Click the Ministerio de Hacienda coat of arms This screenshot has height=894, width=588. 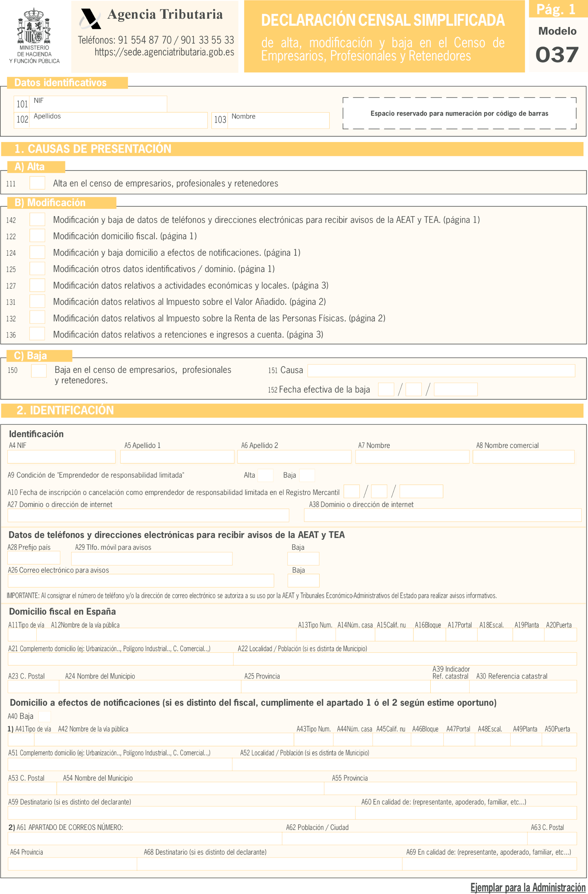(x=34, y=25)
